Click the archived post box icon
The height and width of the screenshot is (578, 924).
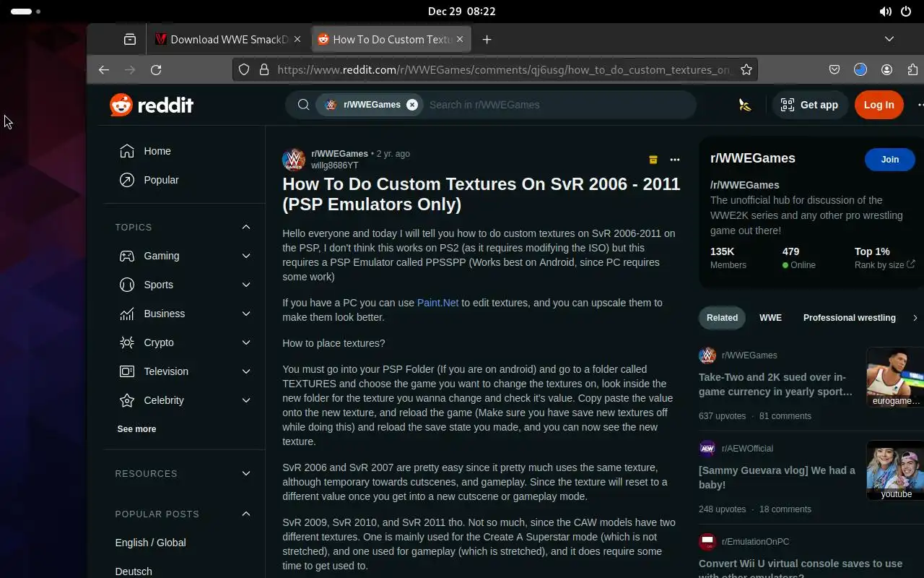[653, 160]
